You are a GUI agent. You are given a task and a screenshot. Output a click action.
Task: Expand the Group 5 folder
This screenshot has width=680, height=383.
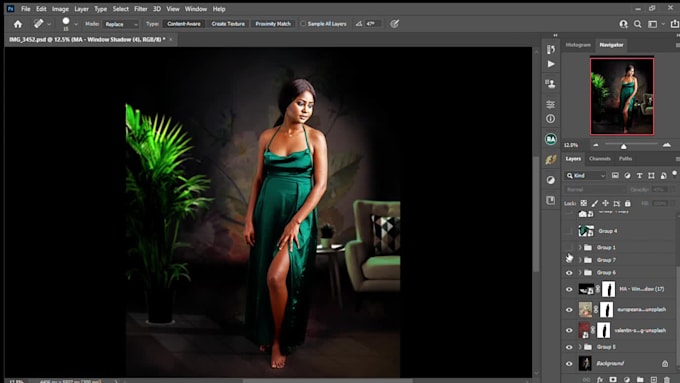point(580,347)
